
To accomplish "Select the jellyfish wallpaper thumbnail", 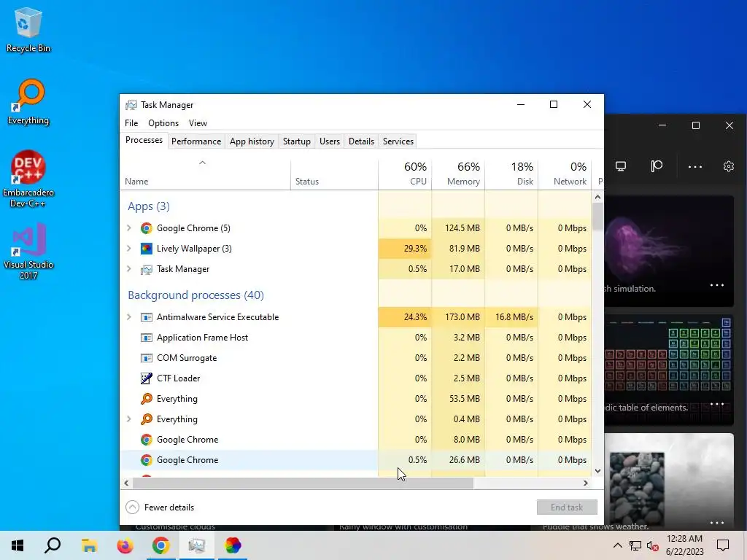I will [669, 251].
